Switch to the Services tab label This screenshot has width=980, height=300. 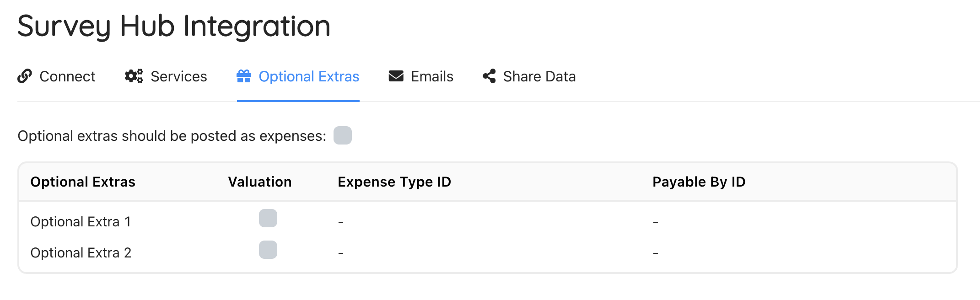[x=178, y=76]
